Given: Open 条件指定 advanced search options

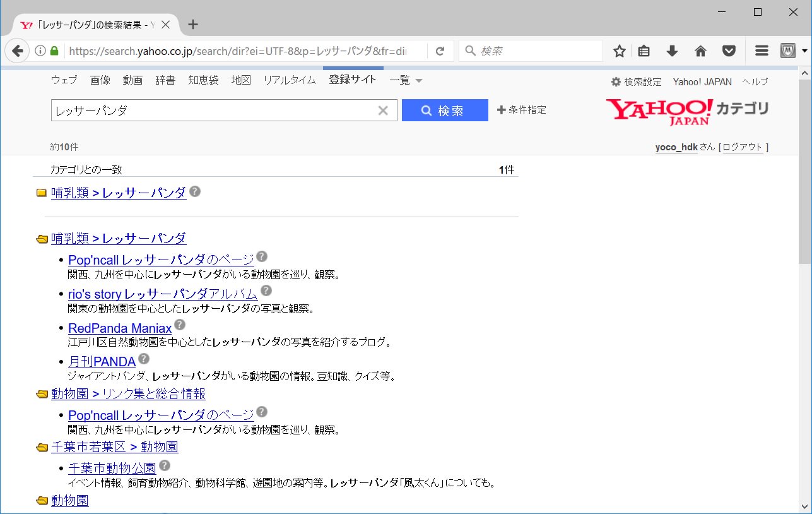Looking at the screenshot, I should (522, 110).
